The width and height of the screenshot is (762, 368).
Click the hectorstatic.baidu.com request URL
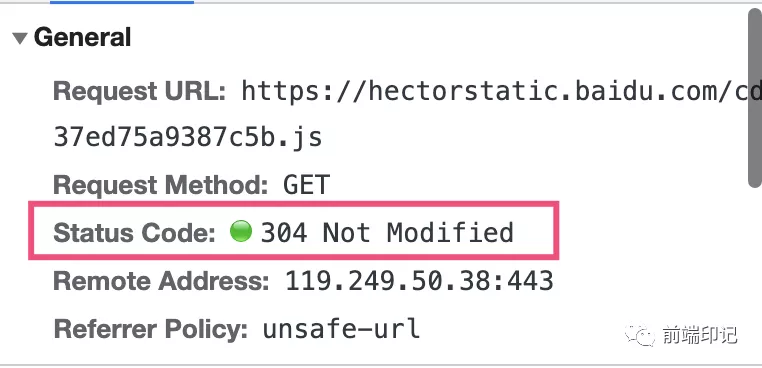pyautogui.click(x=502, y=90)
